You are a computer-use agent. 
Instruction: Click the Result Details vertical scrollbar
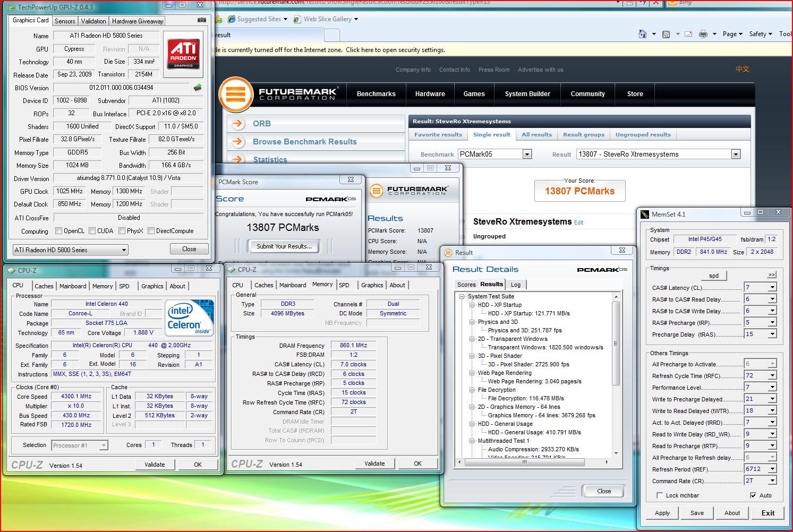pos(616,374)
